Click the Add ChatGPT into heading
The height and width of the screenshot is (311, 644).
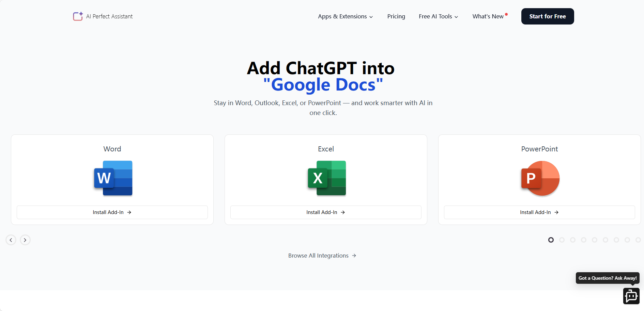click(321, 68)
